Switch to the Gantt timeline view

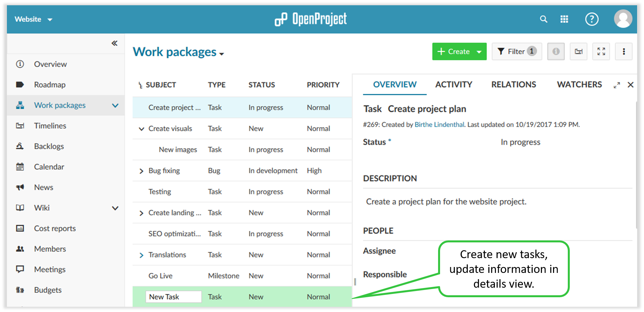tap(578, 51)
